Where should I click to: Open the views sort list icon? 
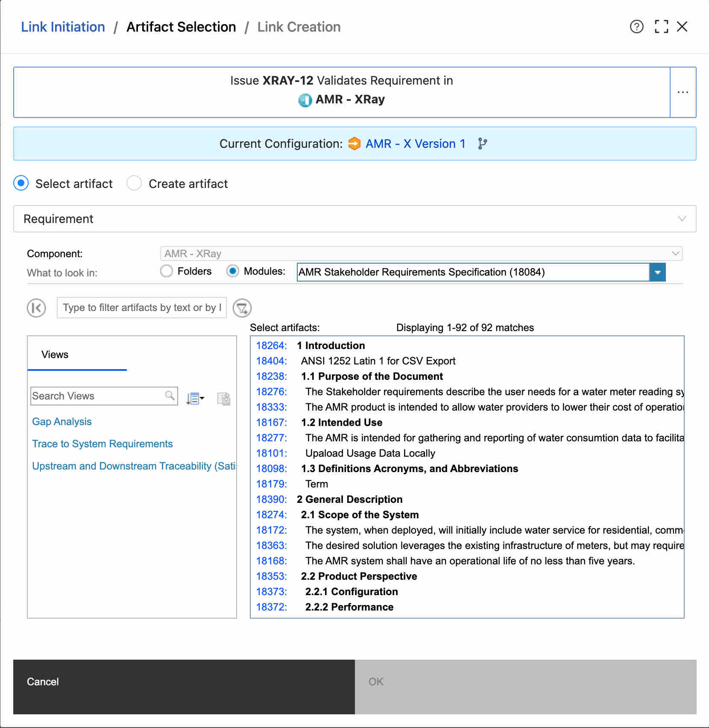[195, 399]
